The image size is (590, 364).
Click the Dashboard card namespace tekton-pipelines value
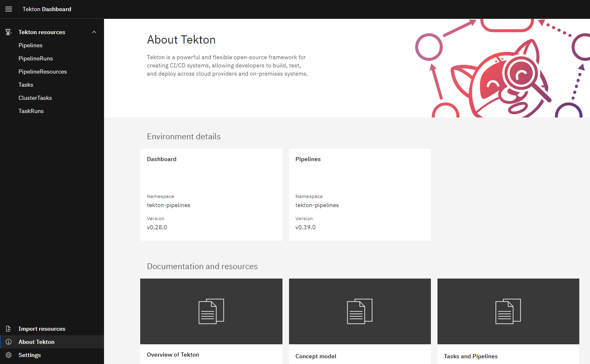pos(169,205)
